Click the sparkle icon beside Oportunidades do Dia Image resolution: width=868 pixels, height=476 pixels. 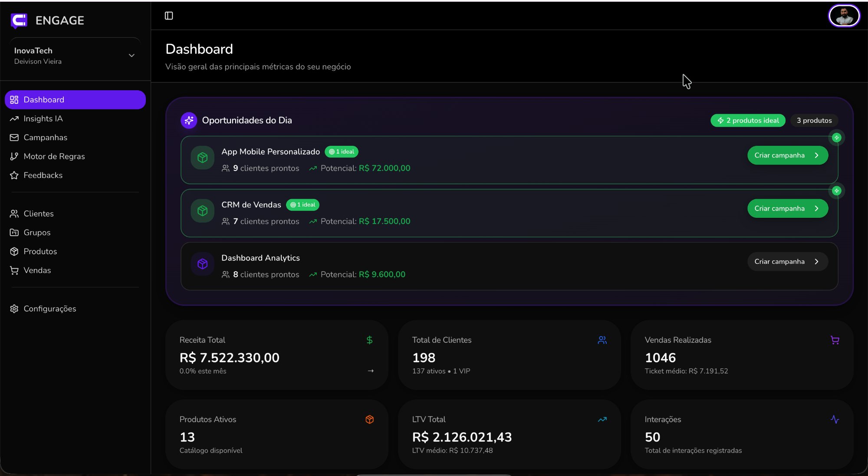coord(189,120)
